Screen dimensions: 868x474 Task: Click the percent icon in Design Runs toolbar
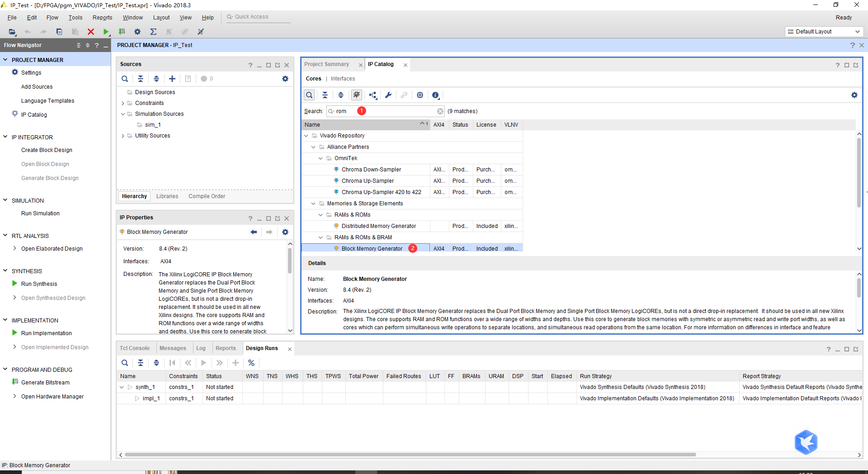251,363
